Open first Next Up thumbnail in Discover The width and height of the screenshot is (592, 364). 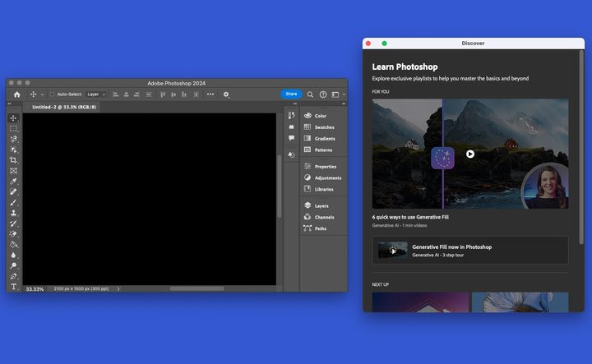(420, 302)
